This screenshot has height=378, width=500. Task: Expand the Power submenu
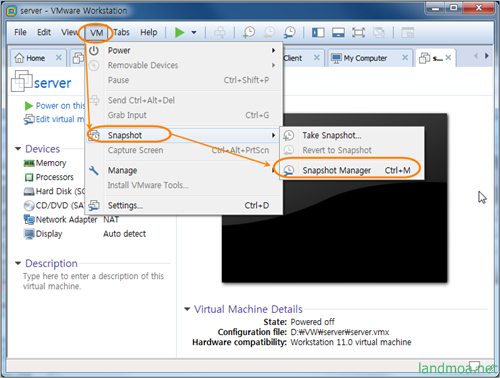tap(183, 51)
